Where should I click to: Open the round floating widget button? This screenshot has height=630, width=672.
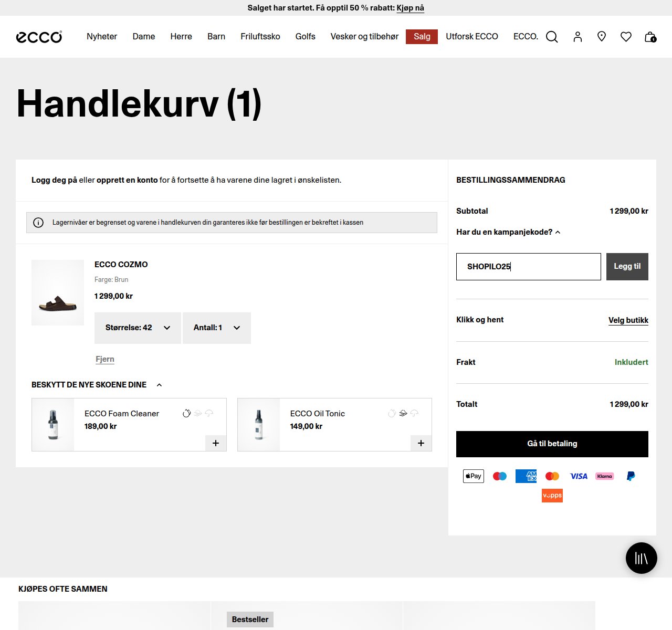642,558
